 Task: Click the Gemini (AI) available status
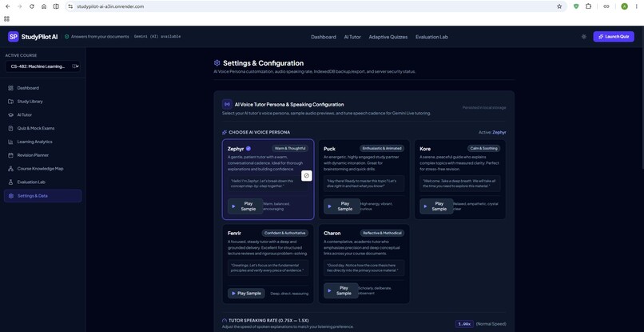pyautogui.click(x=157, y=37)
